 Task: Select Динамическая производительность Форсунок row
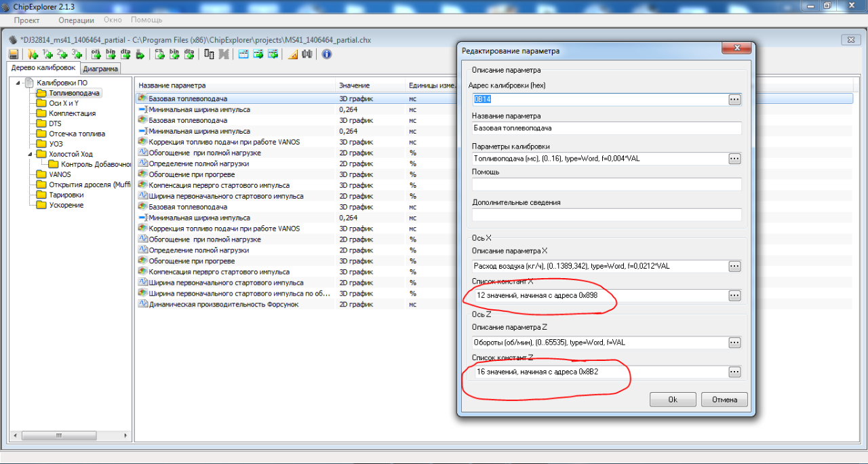[223, 305]
